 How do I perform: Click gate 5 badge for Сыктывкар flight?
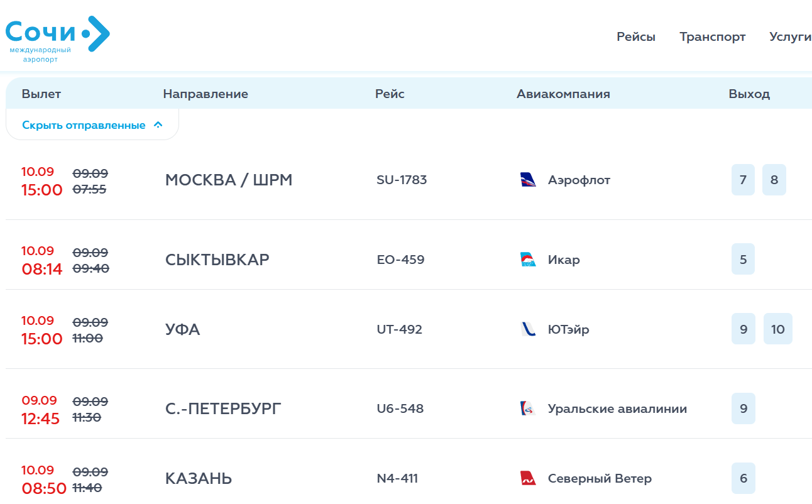coord(743,260)
